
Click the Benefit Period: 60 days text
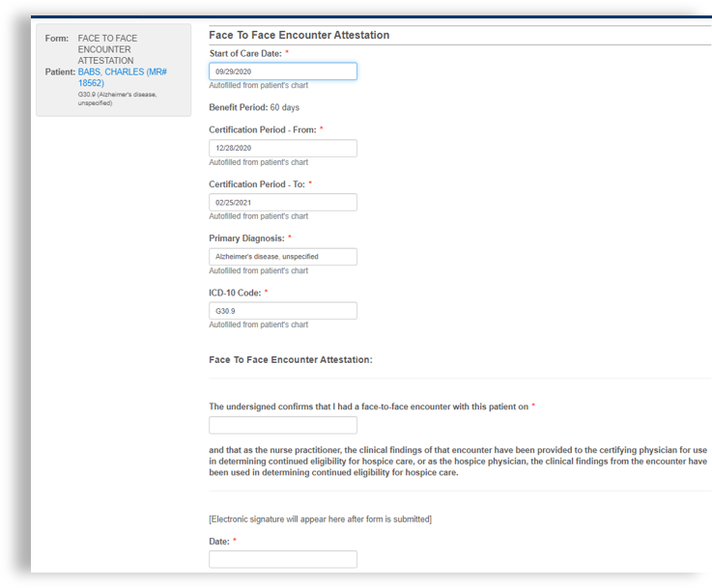coord(254,107)
